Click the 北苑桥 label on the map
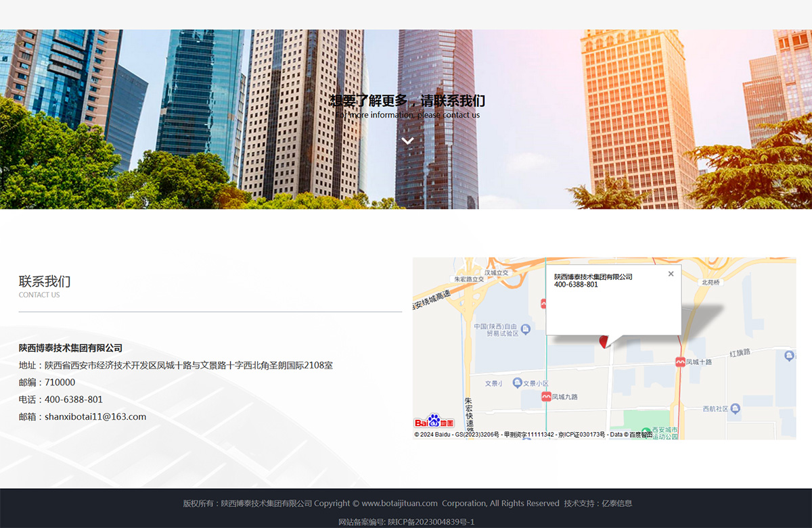Viewport: 812px width, 528px height. pyautogui.click(x=710, y=283)
